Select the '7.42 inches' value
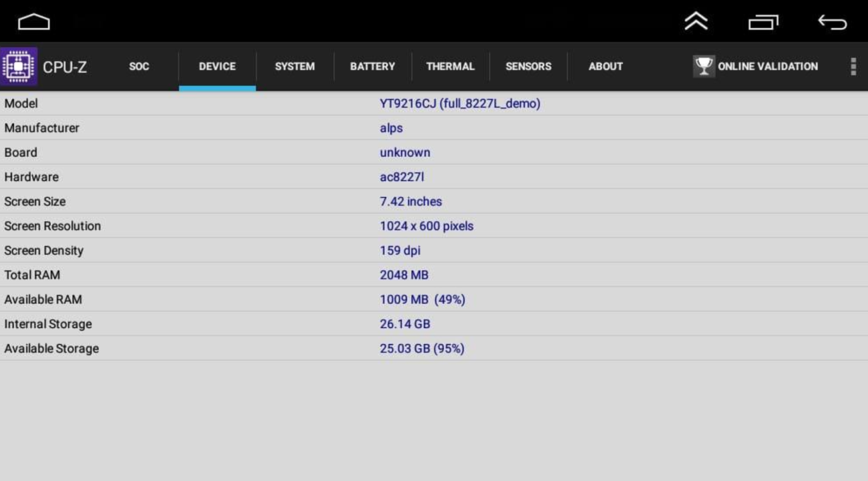 pyautogui.click(x=411, y=201)
